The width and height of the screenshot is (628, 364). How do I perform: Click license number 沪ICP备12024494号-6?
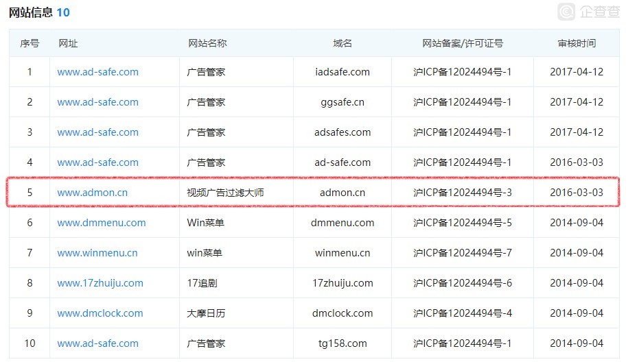click(x=463, y=283)
